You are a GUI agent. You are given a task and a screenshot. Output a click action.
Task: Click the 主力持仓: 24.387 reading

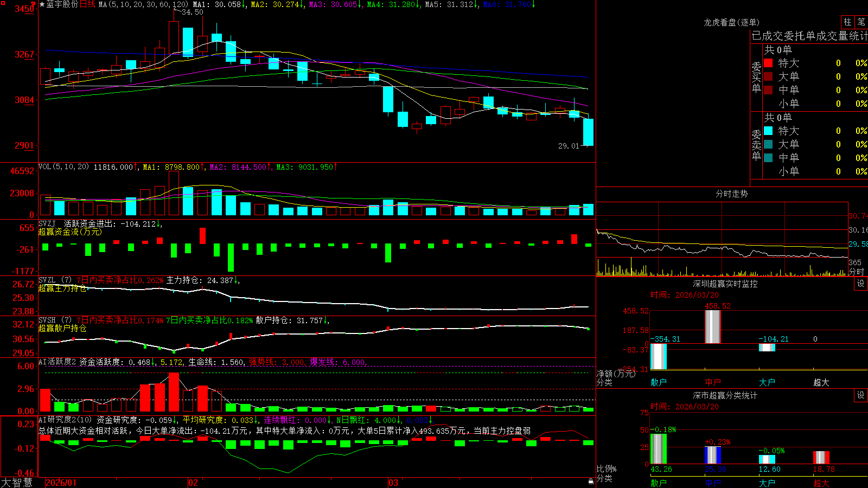tap(200, 280)
